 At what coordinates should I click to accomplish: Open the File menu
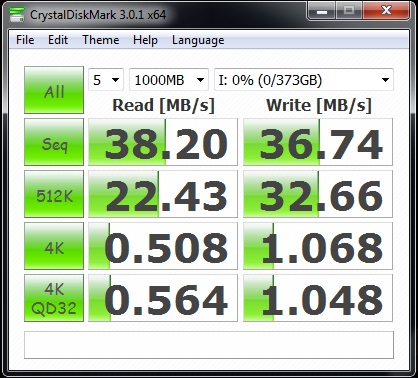25,40
